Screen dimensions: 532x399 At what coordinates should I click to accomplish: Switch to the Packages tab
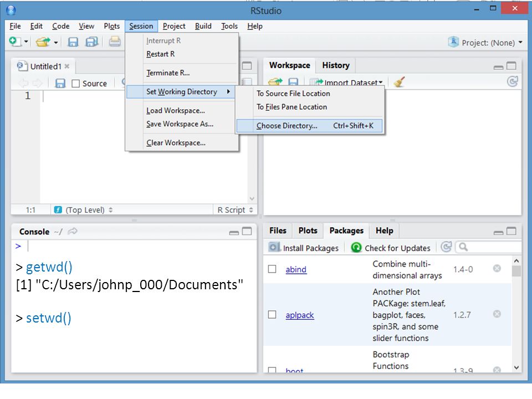[346, 231]
